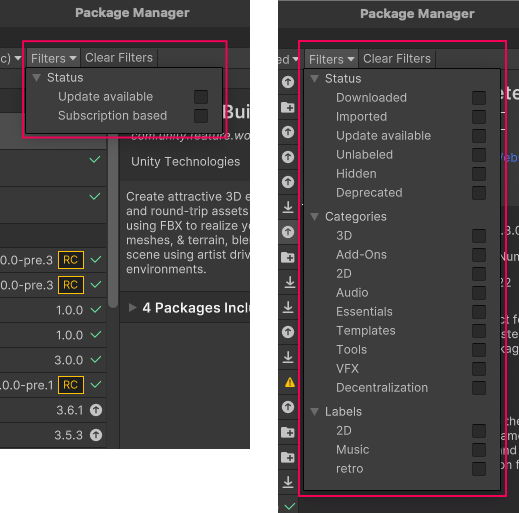This screenshot has width=519, height=513.
Task: Tick the Subscription based checkbox
Action: point(201,116)
